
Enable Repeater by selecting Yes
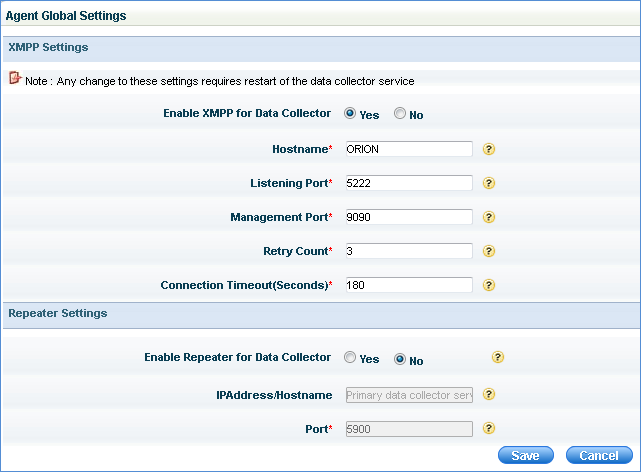(350, 358)
